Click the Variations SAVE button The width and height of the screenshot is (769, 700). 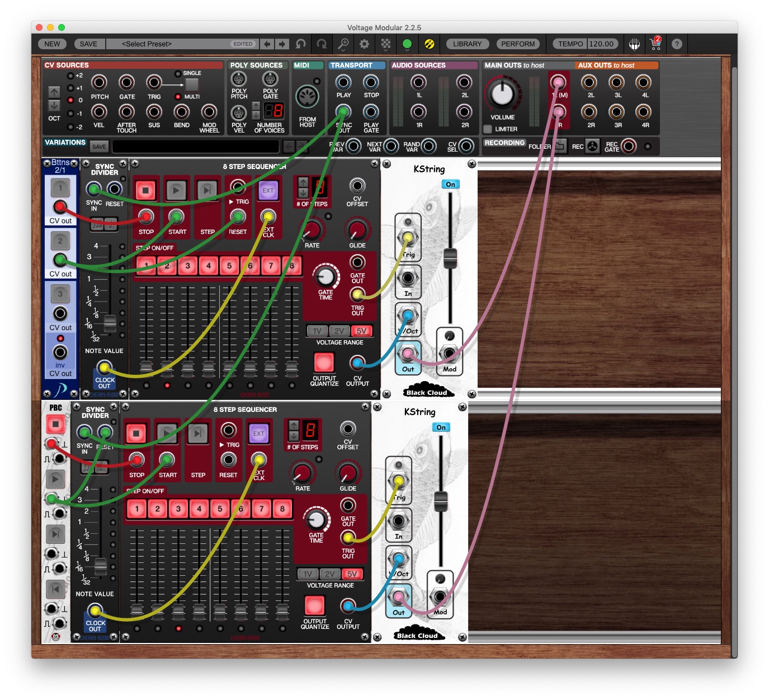(x=99, y=147)
